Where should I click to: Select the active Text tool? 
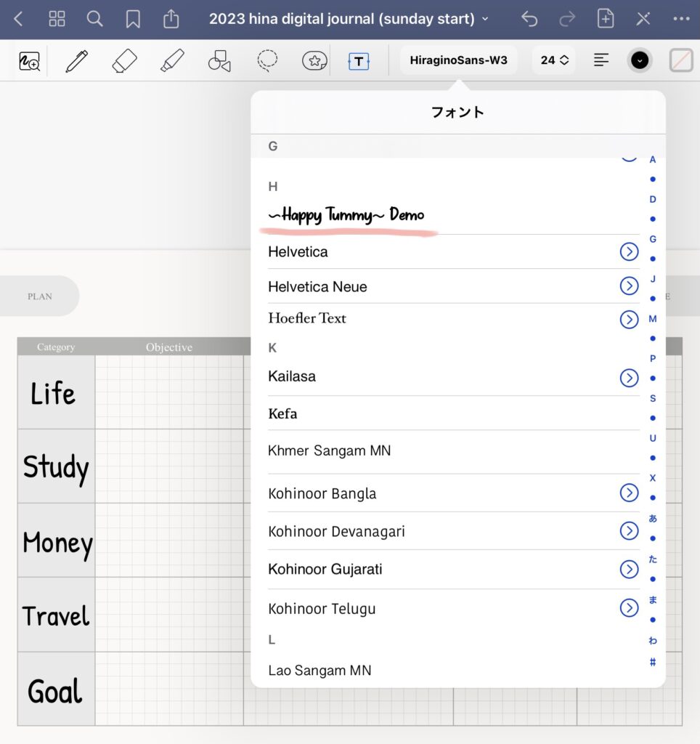click(359, 61)
